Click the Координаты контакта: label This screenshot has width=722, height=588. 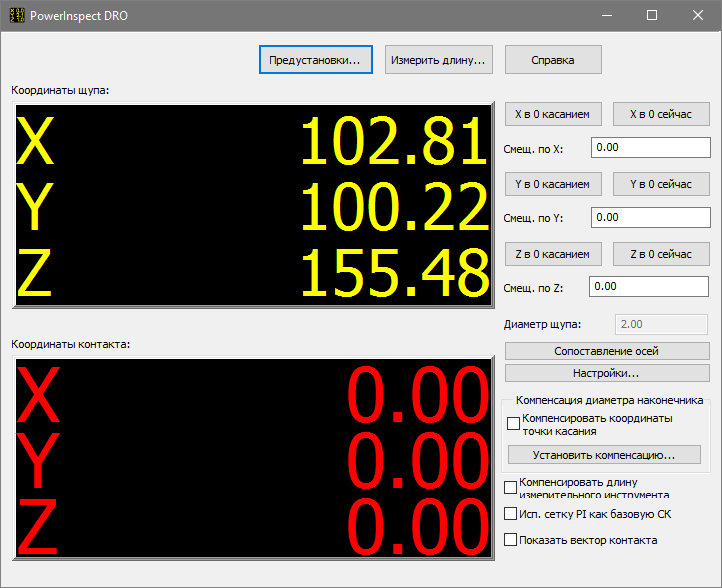[x=70, y=344]
